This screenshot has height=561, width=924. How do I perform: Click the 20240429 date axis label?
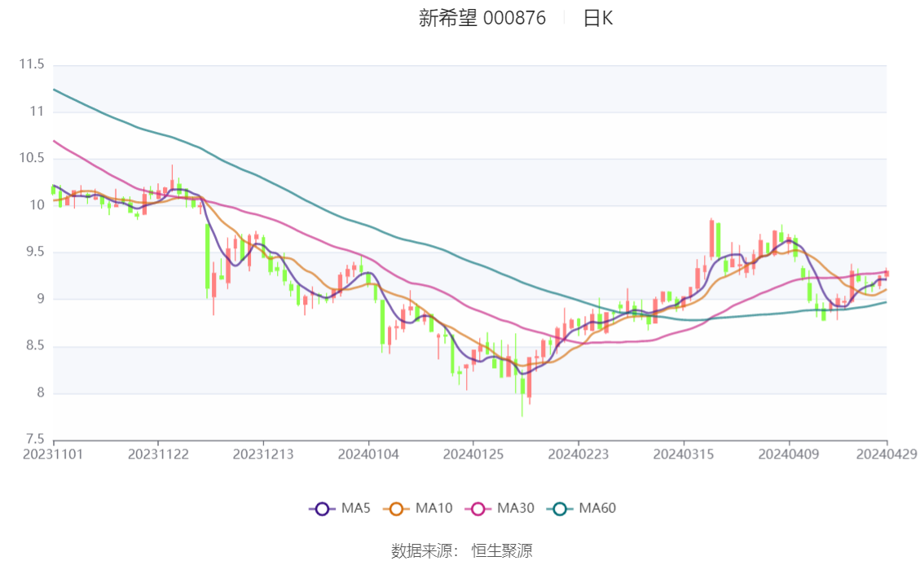[887, 454]
